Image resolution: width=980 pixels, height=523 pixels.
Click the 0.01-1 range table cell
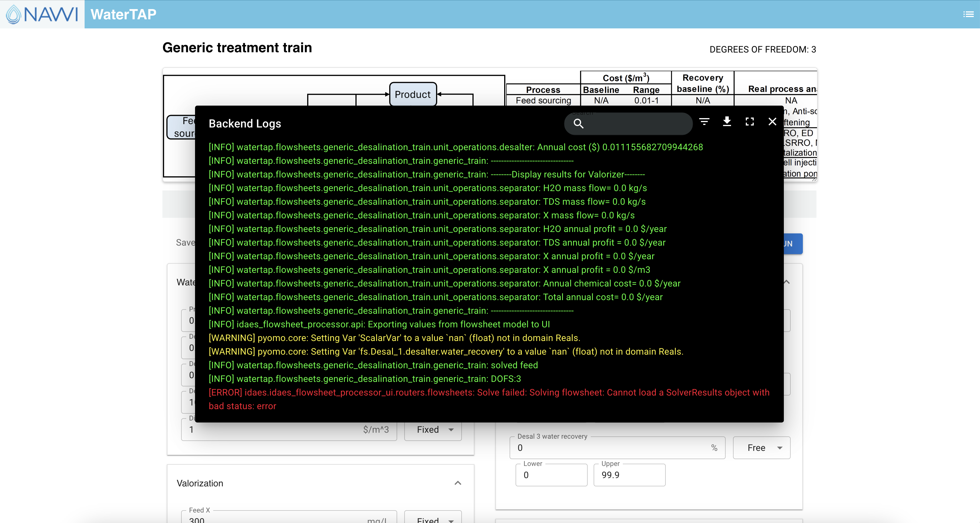(646, 101)
